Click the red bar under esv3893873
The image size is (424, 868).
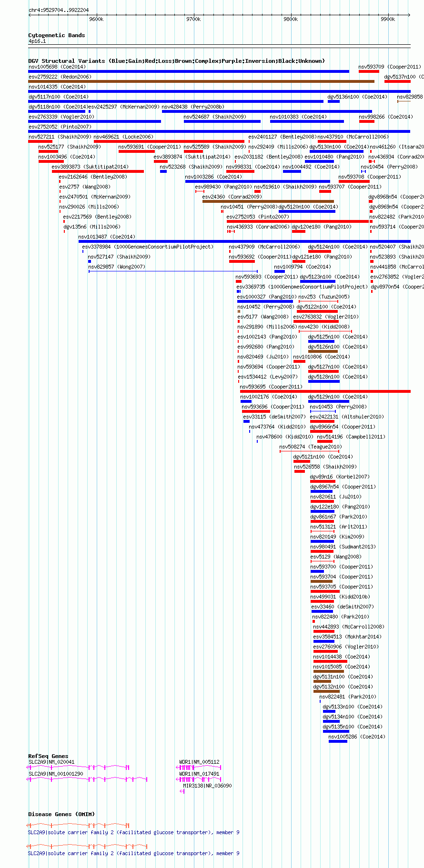coord(98,171)
